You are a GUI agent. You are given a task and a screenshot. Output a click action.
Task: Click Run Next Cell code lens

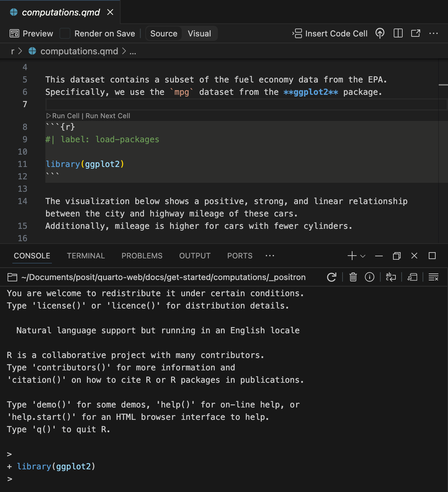(108, 116)
